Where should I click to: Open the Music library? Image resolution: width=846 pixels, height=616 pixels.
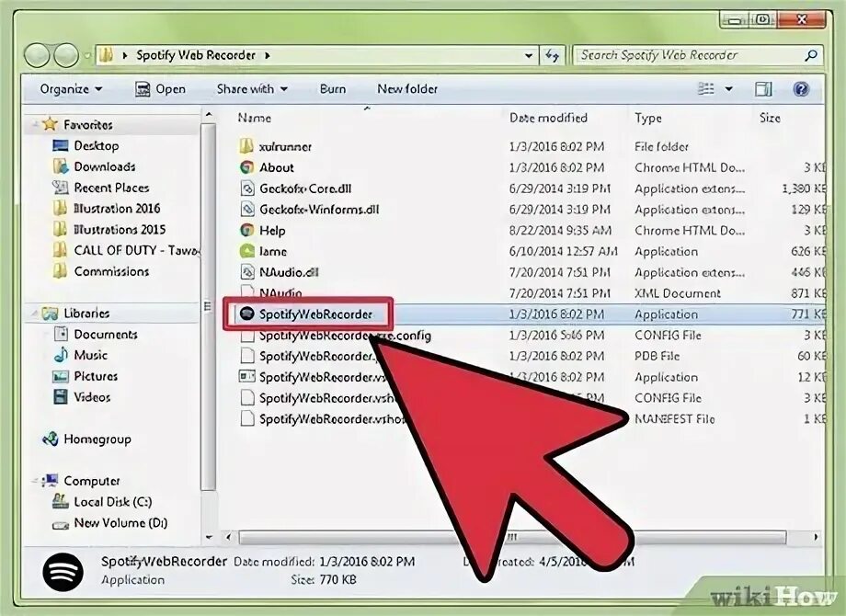(x=90, y=356)
